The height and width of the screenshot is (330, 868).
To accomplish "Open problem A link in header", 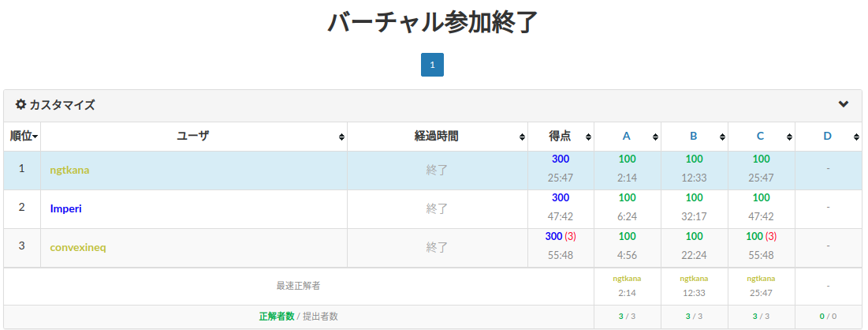I will point(627,137).
